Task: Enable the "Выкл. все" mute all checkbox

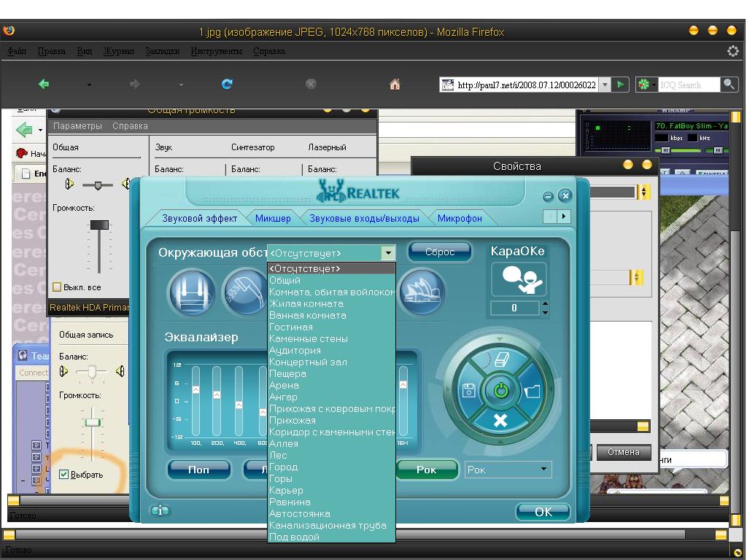Action: [58, 287]
